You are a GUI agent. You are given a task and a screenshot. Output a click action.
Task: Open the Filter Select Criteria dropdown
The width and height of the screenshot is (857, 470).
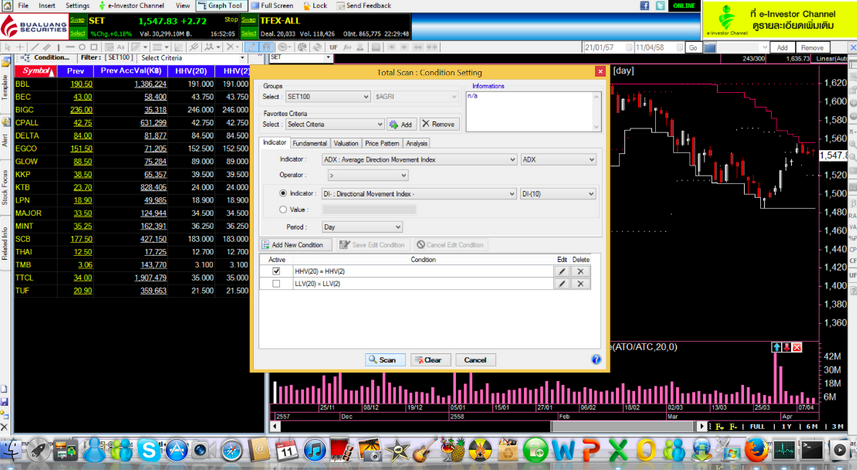(x=192, y=58)
